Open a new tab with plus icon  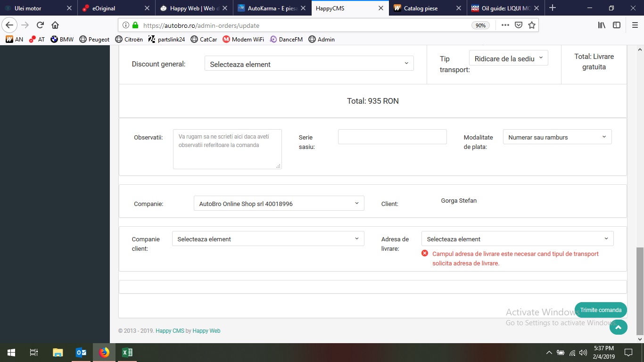(553, 8)
